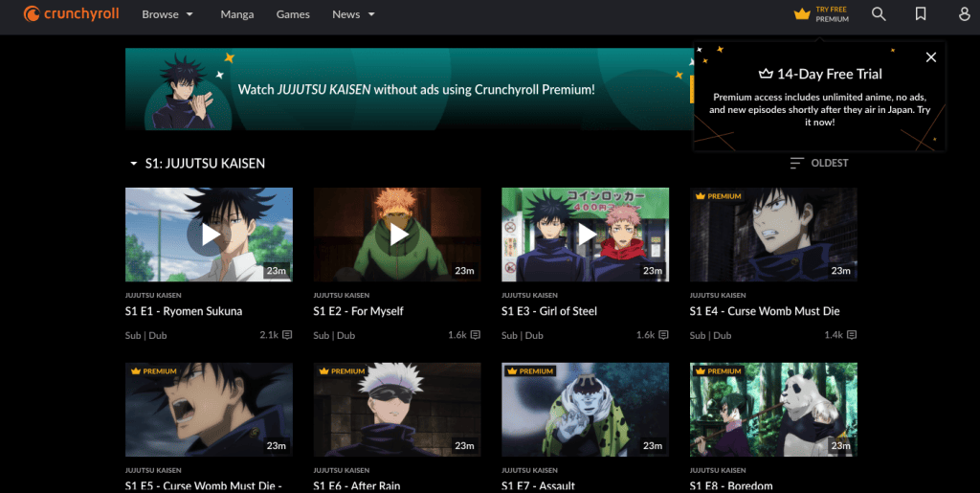Image resolution: width=980 pixels, height=493 pixels.
Task: Open comments icon for episode 1
Action: (287, 335)
